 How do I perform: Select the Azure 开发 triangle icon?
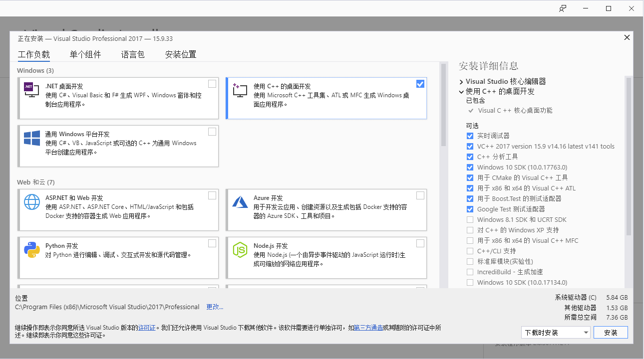pyautogui.click(x=240, y=201)
